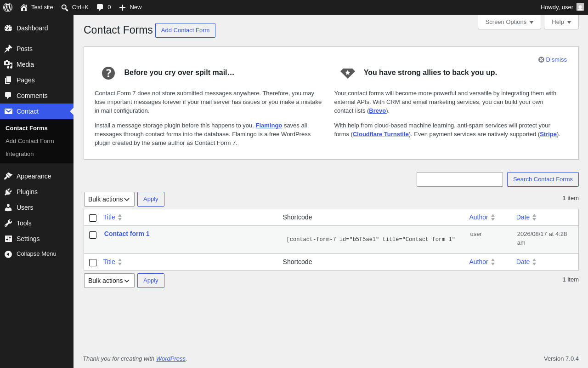Image resolution: width=588 pixels, height=368 pixels.
Task: Click sort arrows beside top Author header
Action: tap(493, 217)
